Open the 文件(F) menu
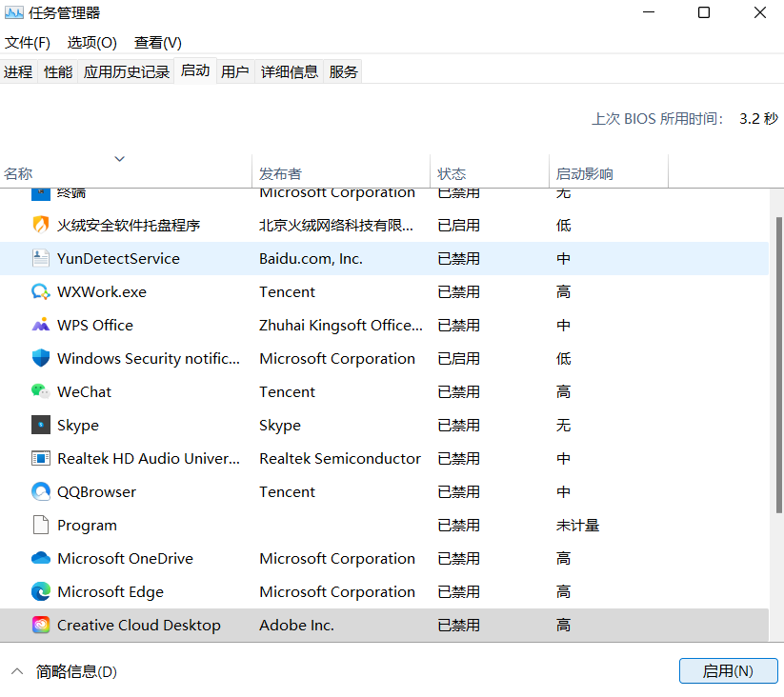Image resolution: width=784 pixels, height=697 pixels. (x=28, y=43)
